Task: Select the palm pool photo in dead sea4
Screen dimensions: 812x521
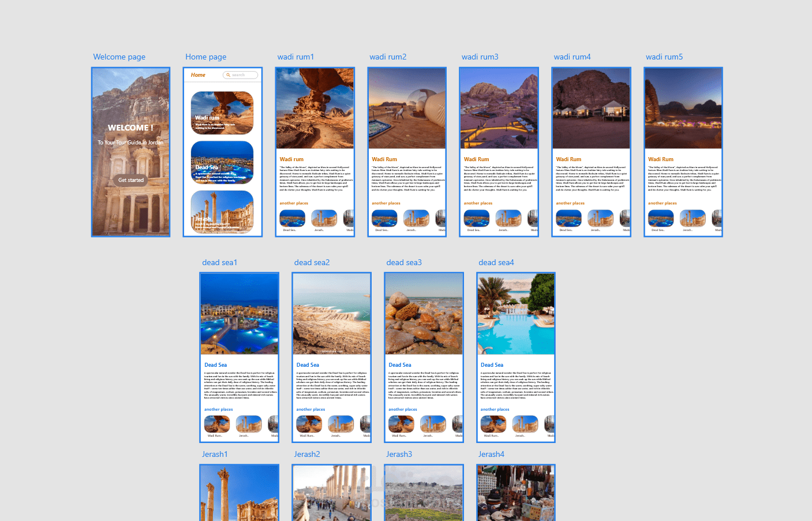Action: (516, 314)
